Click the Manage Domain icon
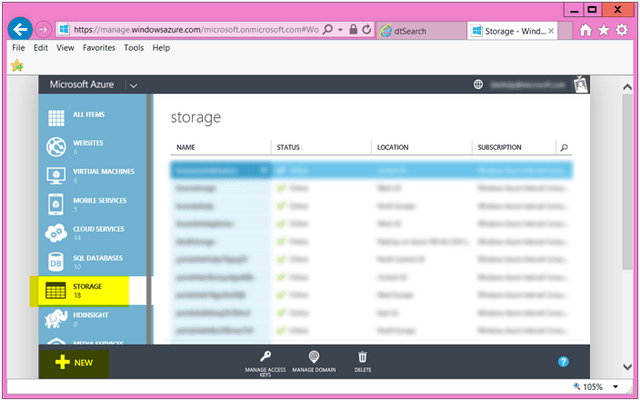Viewport: 640px width, 401px height. 314,357
